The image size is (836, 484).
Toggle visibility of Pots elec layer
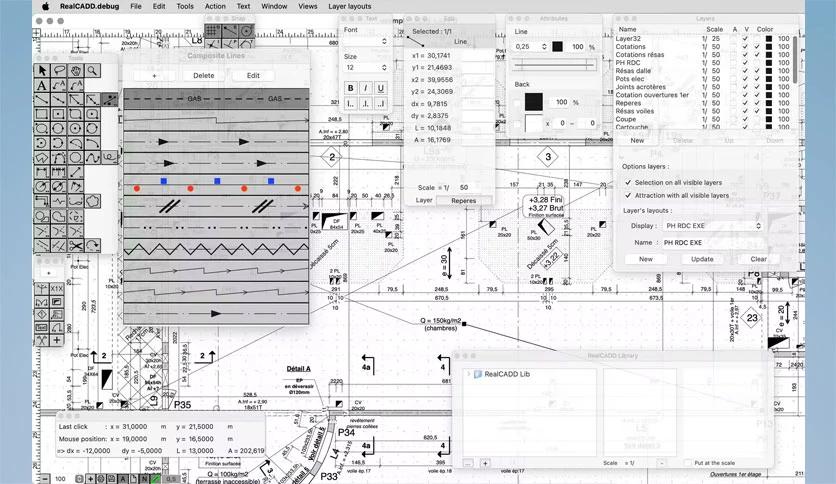click(745, 79)
